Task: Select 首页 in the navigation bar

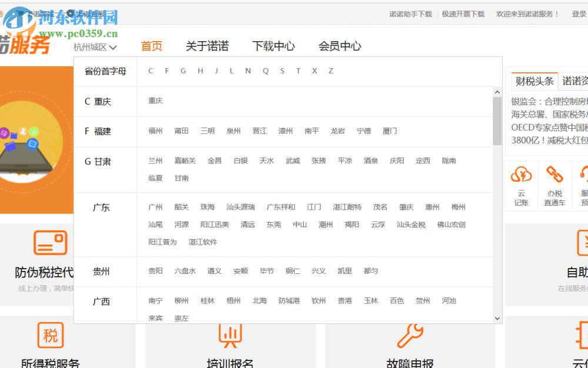Action: pos(151,45)
